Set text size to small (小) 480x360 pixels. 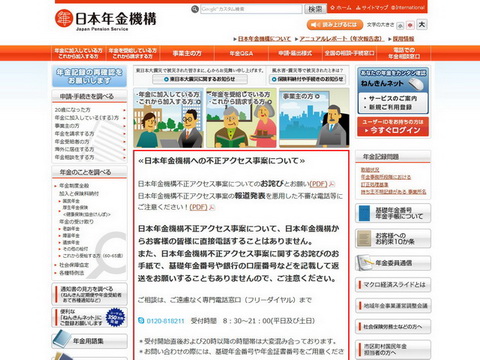(x=400, y=25)
